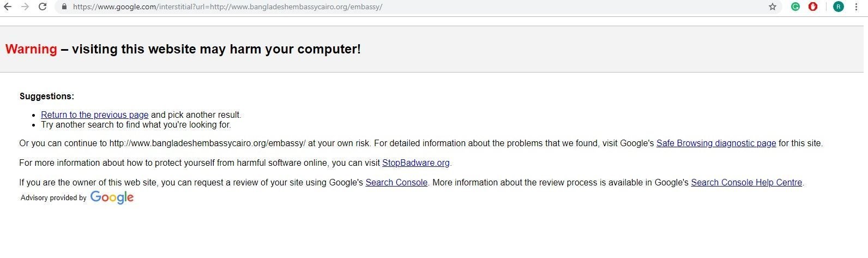This screenshot has width=868, height=258.
Task: Open the Search Console Help Centre link
Action: pos(746,183)
